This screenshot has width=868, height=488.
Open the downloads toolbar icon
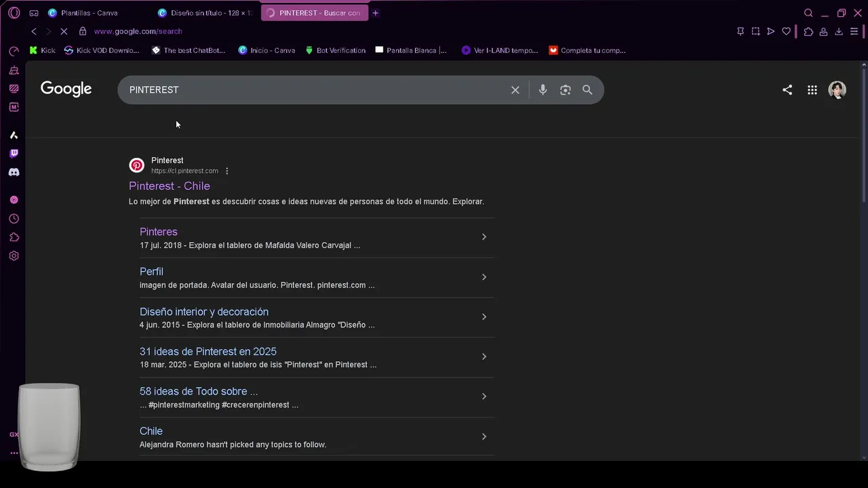pyautogui.click(x=839, y=31)
